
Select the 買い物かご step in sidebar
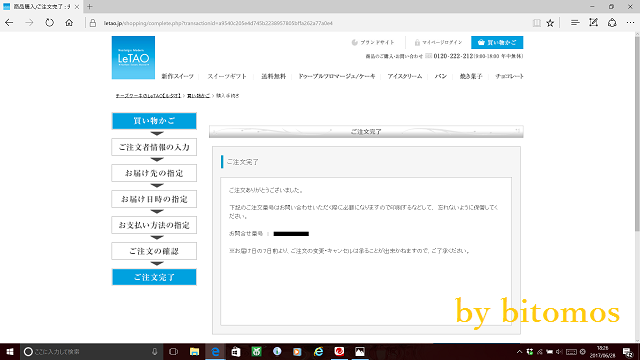click(x=154, y=121)
